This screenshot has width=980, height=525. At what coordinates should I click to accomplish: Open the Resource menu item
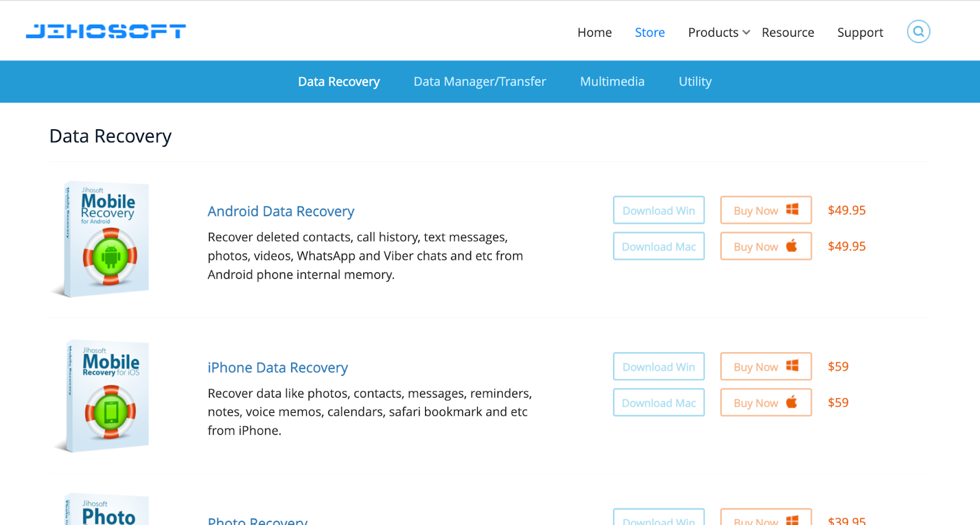788,32
